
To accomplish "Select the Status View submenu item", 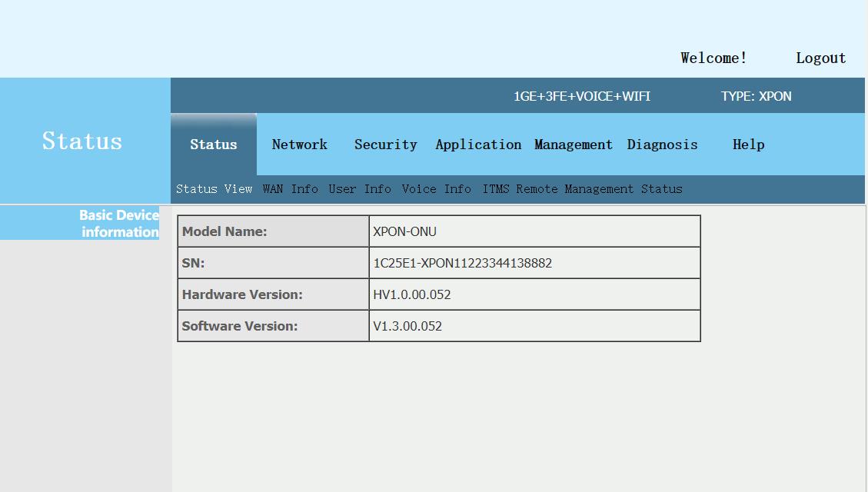I will click(x=214, y=189).
